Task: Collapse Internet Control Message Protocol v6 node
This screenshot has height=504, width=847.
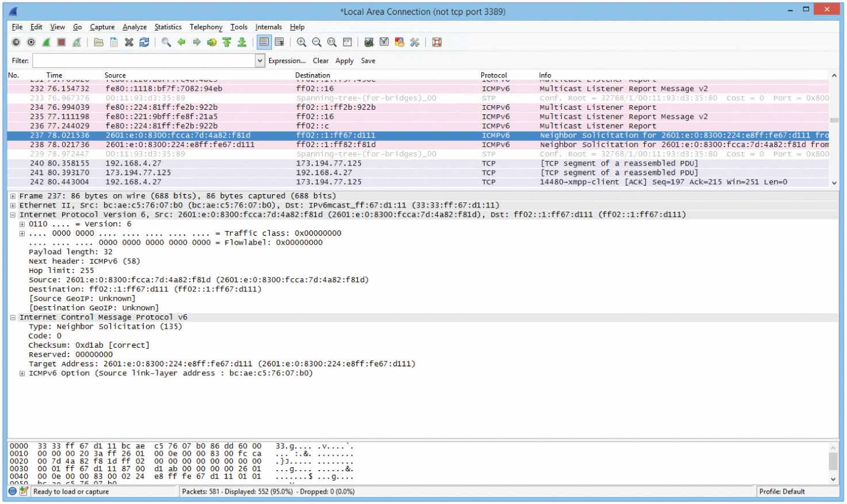Action: [x=13, y=317]
